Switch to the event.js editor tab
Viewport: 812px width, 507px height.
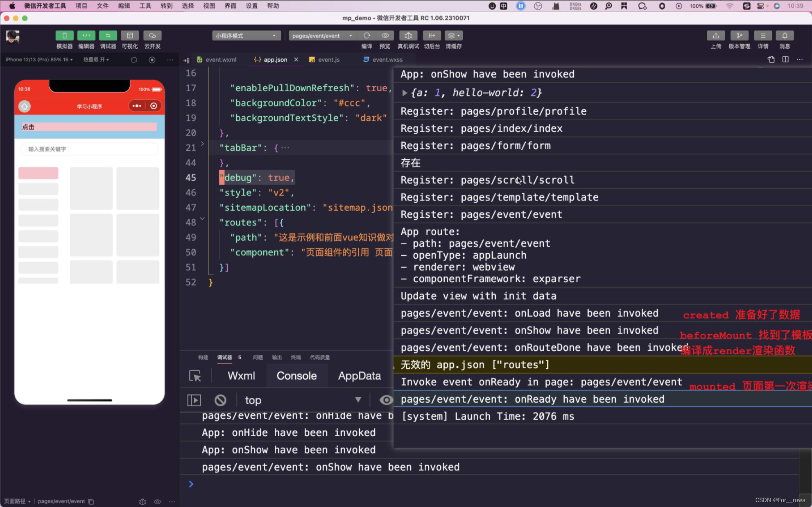tap(328, 59)
